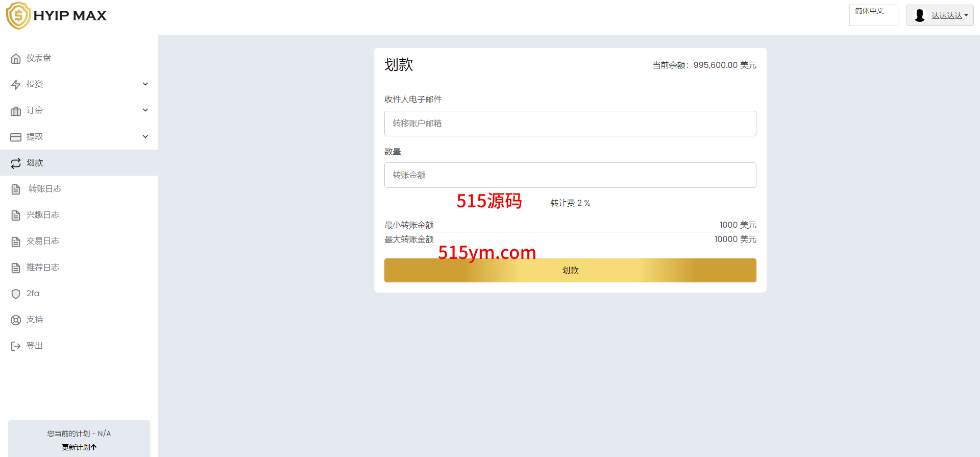Viewport: 980px width, 457px height.
Task: Click the lightning bolt icon beside 投资
Action: [16, 85]
